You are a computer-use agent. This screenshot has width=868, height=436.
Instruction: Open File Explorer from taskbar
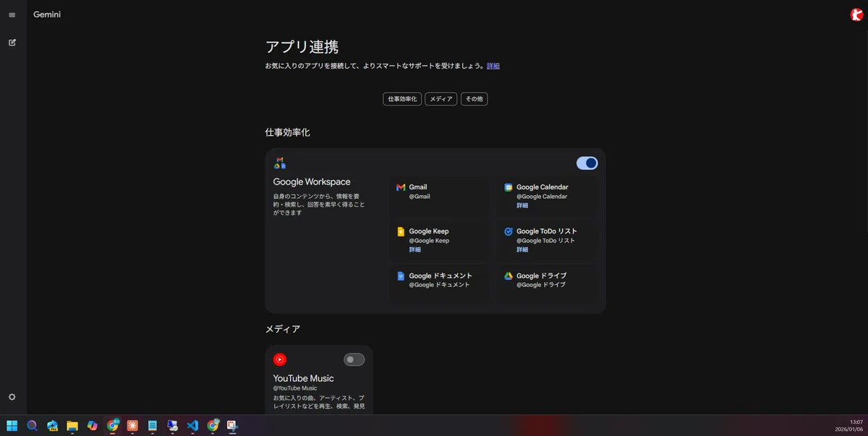[72, 425]
